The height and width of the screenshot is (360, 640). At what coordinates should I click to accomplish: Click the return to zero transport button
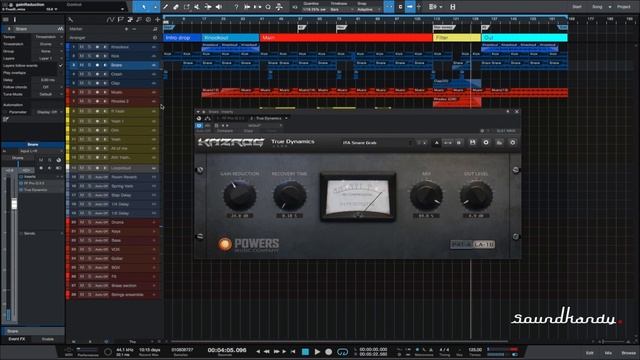tap(293, 351)
